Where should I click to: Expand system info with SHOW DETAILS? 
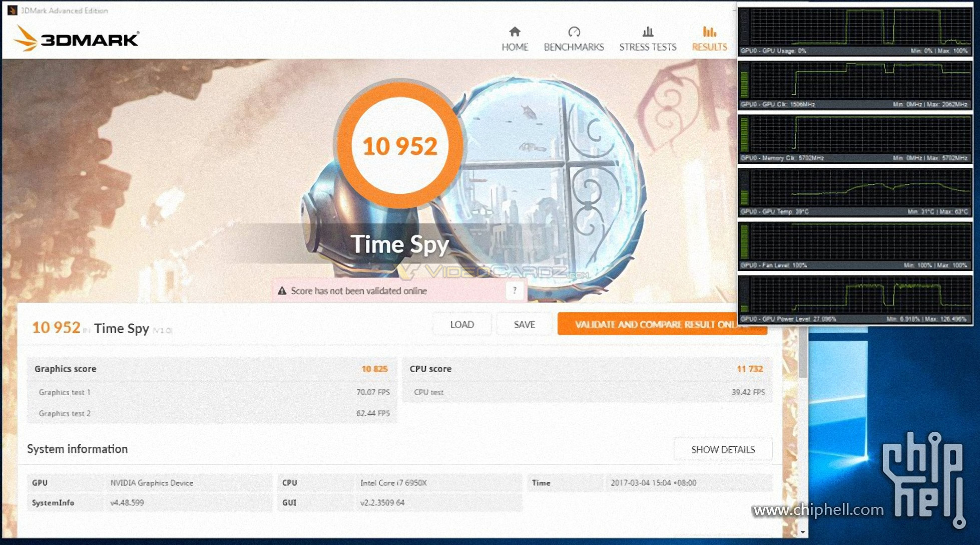click(723, 449)
